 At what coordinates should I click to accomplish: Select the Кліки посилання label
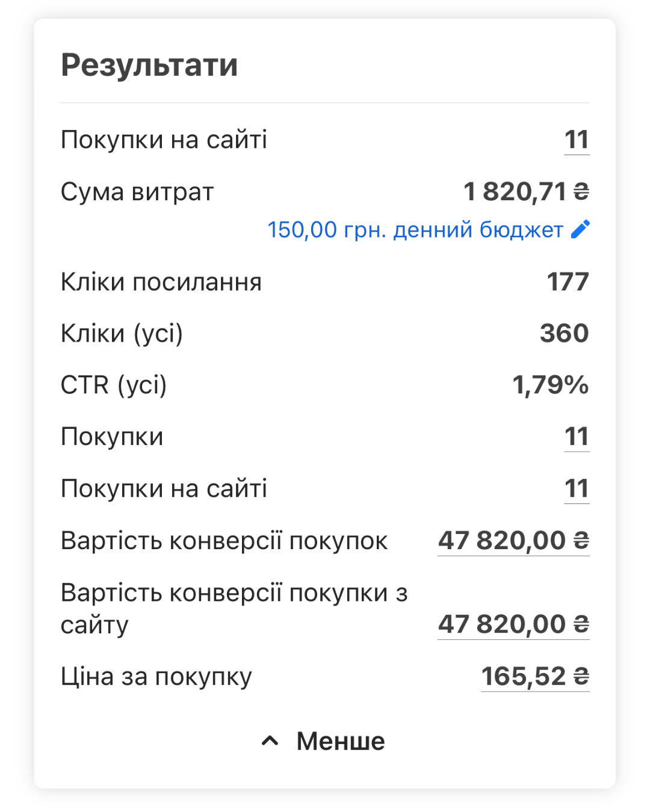tap(161, 282)
